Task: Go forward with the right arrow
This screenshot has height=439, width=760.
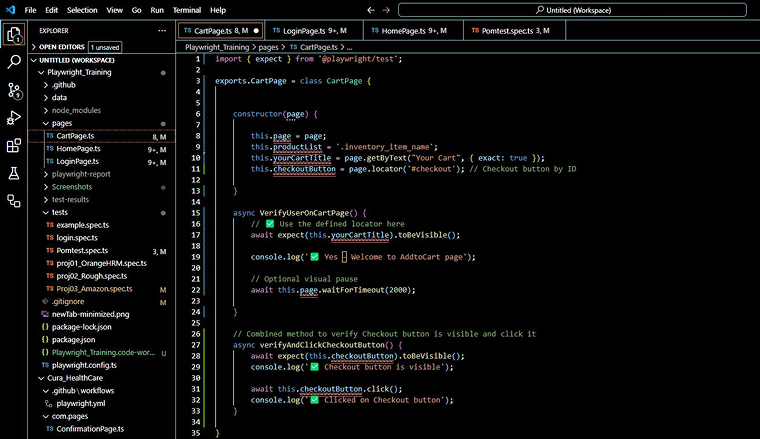Action: point(386,10)
